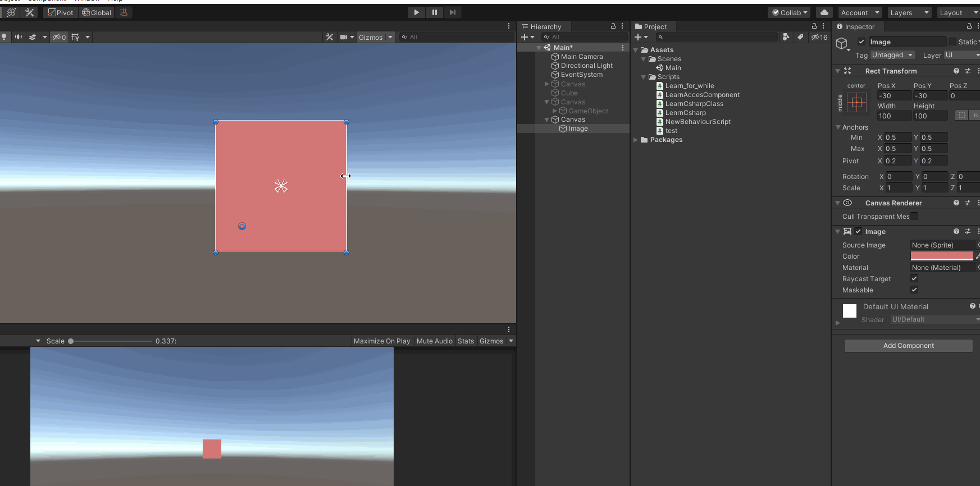This screenshot has height=486, width=980.
Task: Select Directional Light in Hierarchy
Action: (x=586, y=66)
